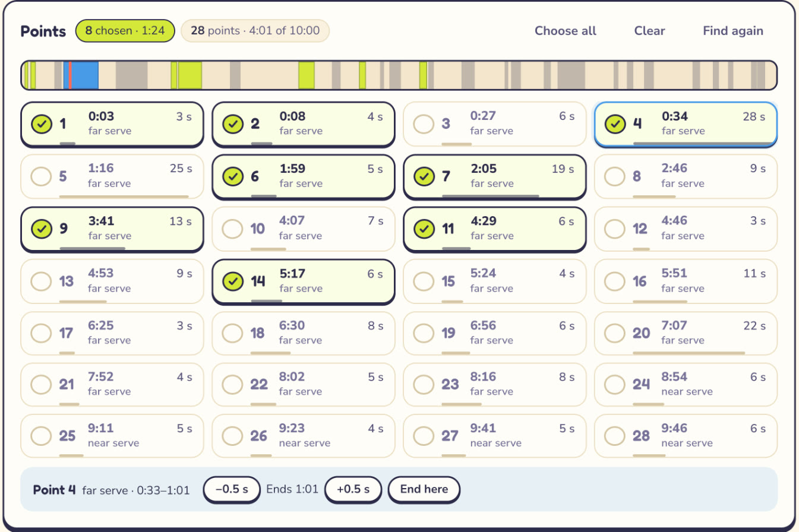Click the 5:24 time on point 15
799x532 pixels.
[484, 274]
